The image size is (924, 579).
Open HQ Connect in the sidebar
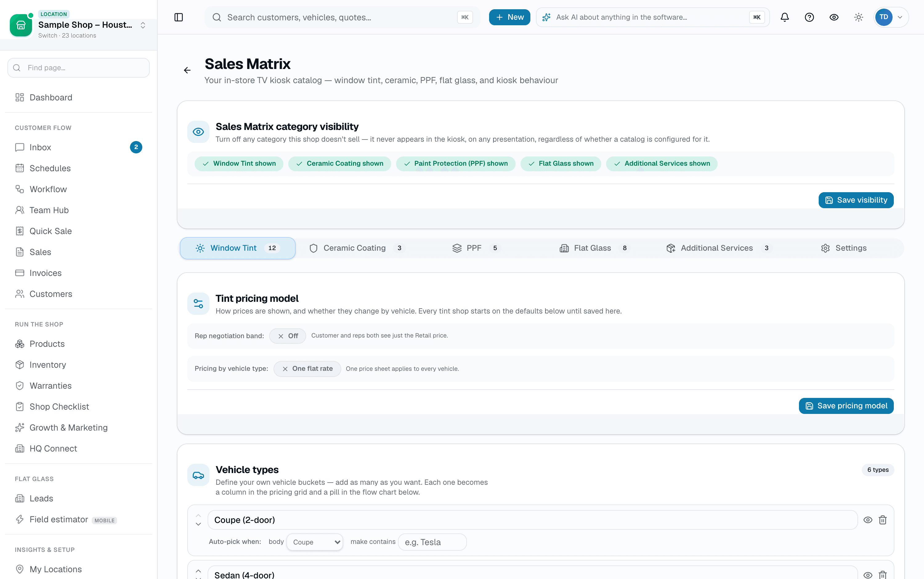pyautogui.click(x=79, y=448)
